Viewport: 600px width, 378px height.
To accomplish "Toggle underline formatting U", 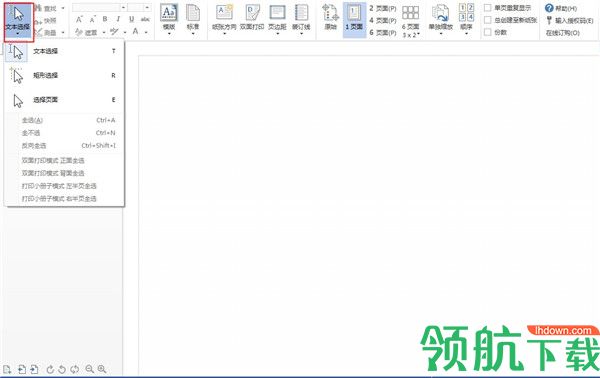I will pos(132,19).
